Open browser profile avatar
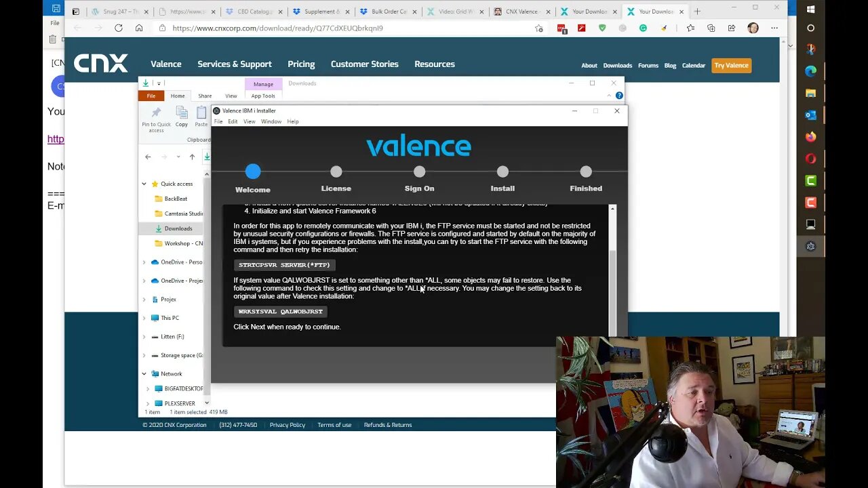This screenshot has width=868, height=488. click(753, 28)
